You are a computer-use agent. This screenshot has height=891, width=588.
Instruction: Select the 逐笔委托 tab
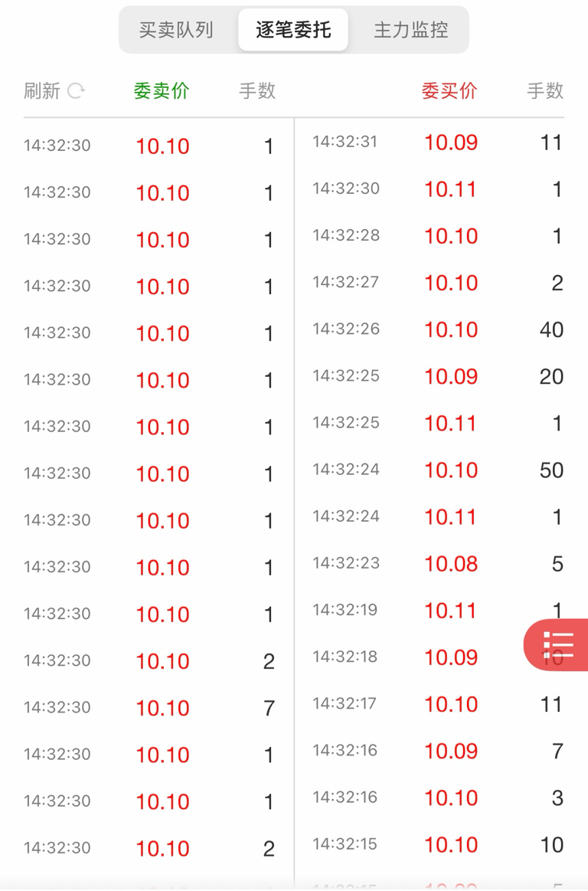[x=293, y=31]
